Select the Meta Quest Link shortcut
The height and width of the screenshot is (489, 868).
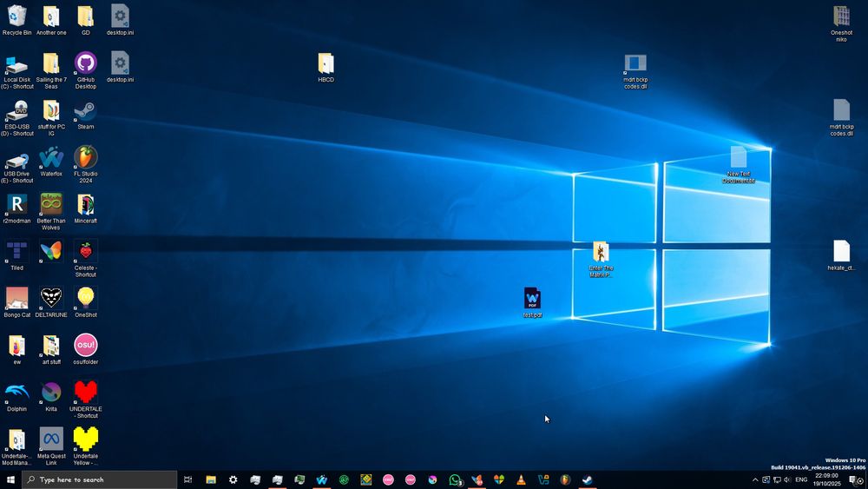coord(51,447)
